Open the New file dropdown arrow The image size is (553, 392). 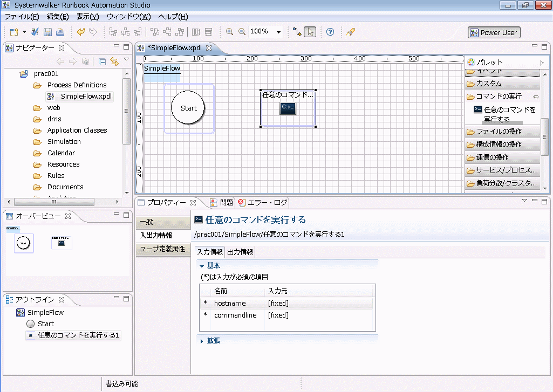point(24,32)
